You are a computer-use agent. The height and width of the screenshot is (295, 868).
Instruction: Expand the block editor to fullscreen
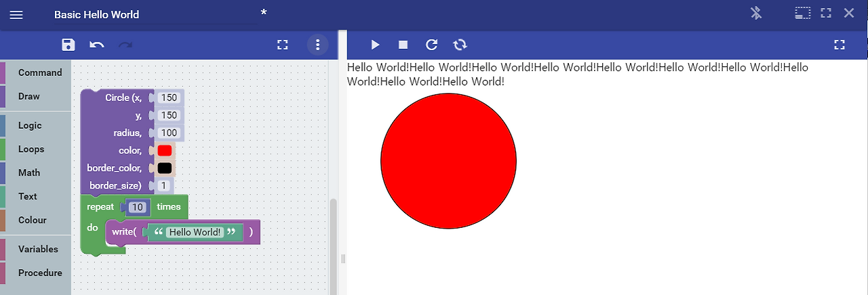pos(283,45)
